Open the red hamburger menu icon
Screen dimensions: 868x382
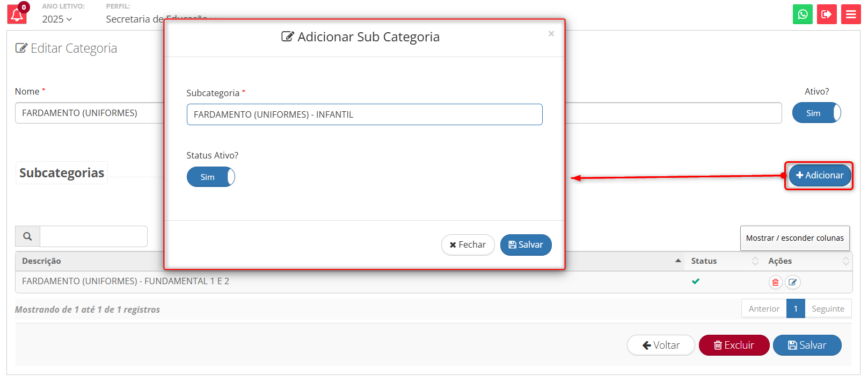851,14
